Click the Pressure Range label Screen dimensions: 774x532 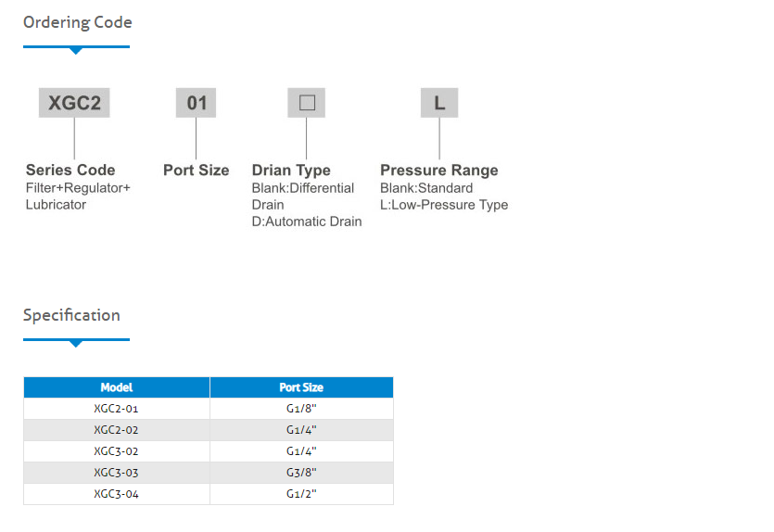(439, 171)
